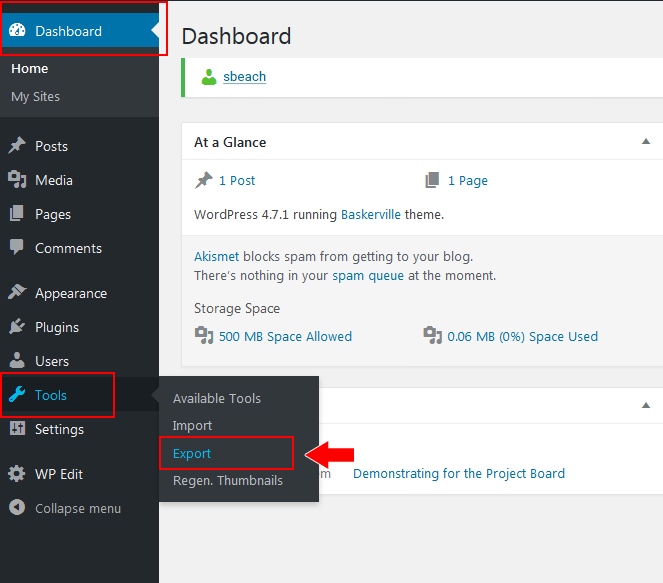Screen dimensions: 663x583
Task: Click the green user icon beside sbeach
Action: click(209, 77)
